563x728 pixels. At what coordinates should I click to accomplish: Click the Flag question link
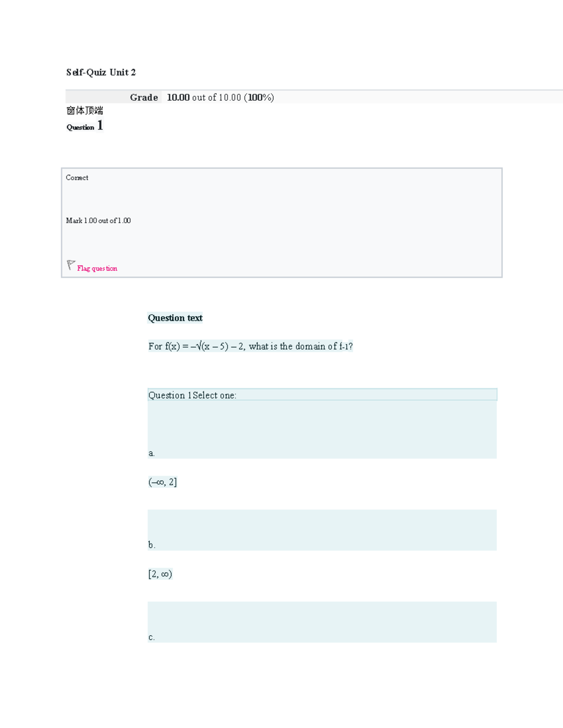point(97,269)
